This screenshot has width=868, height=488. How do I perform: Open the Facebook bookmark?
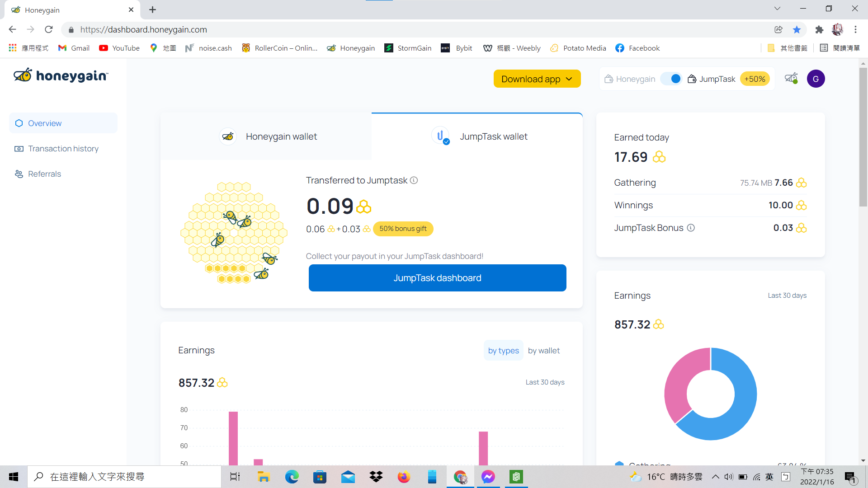(637, 48)
